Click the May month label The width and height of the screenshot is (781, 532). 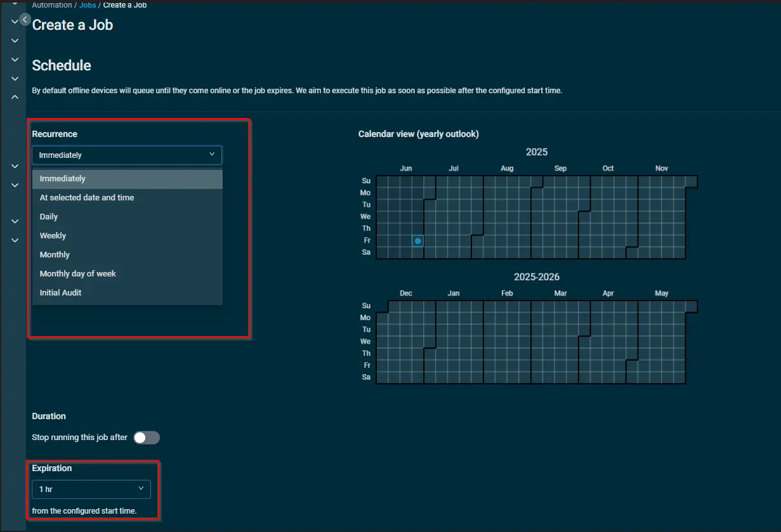pos(662,294)
